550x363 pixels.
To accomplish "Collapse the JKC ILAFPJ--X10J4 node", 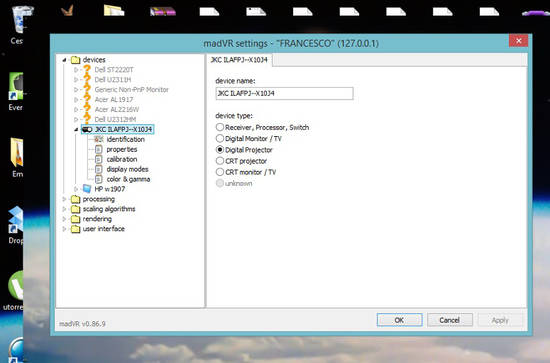I will coord(76,130).
